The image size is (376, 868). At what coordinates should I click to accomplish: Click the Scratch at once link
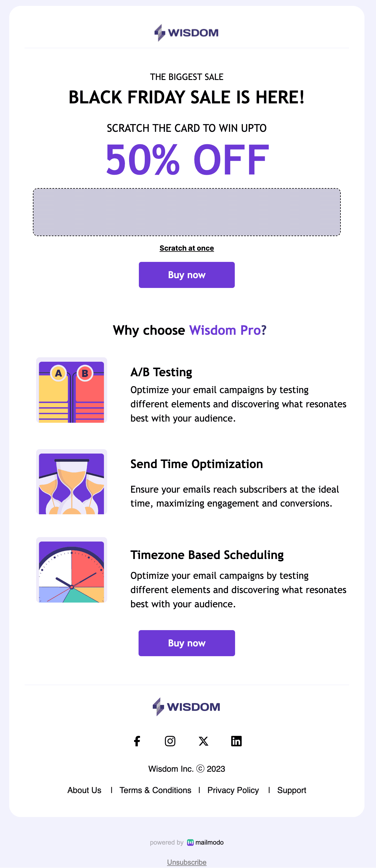pyautogui.click(x=187, y=248)
